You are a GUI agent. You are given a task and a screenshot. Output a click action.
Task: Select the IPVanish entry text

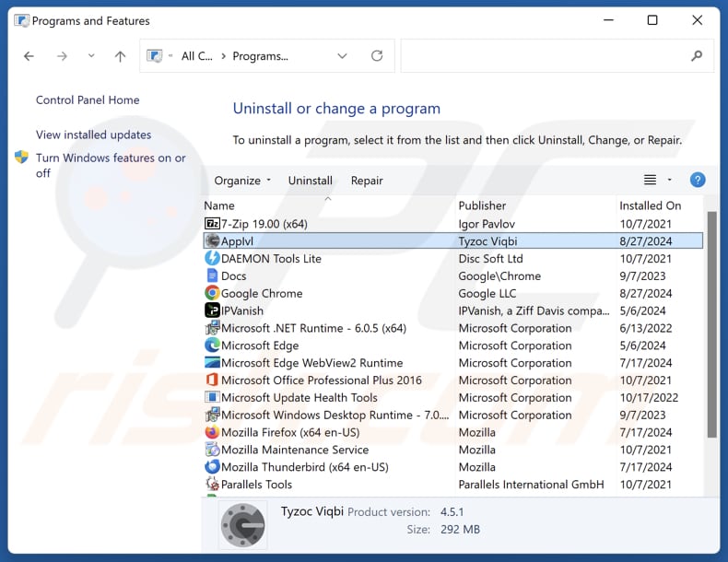click(x=242, y=310)
